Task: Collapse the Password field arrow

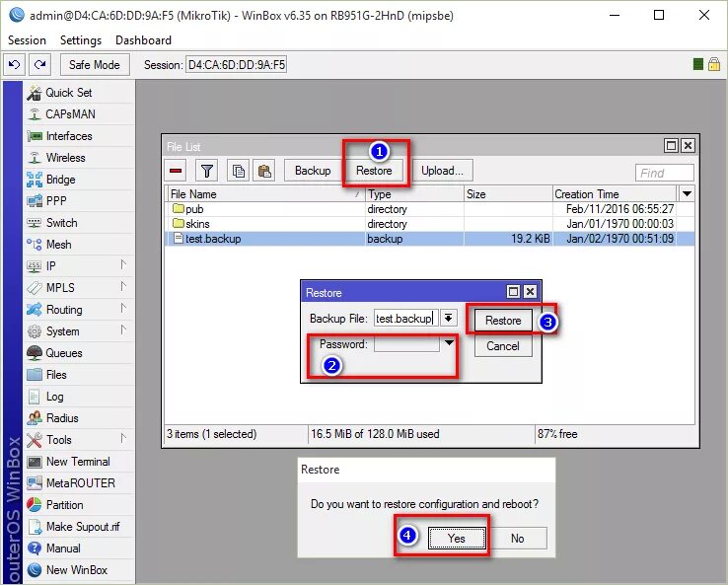Action: tap(449, 343)
